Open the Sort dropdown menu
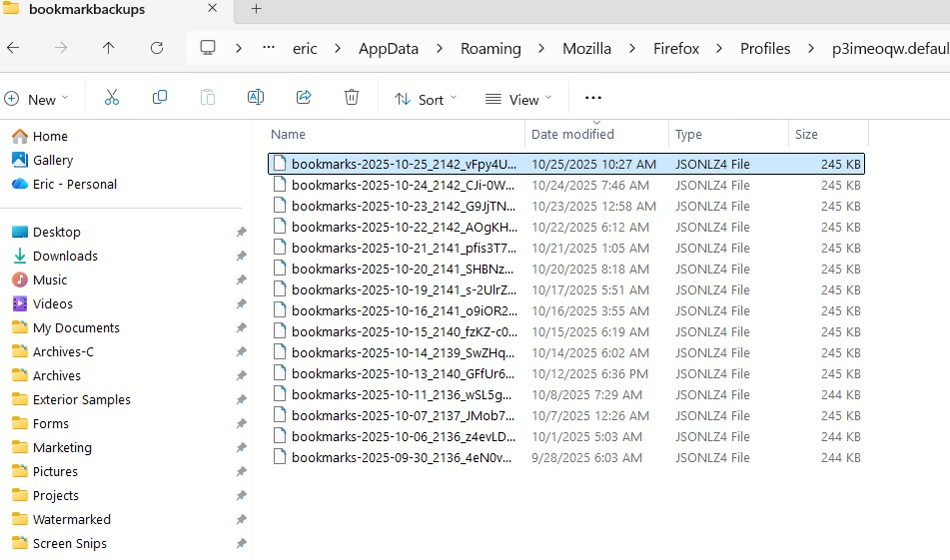Viewport: 950px width, 560px height. [426, 99]
